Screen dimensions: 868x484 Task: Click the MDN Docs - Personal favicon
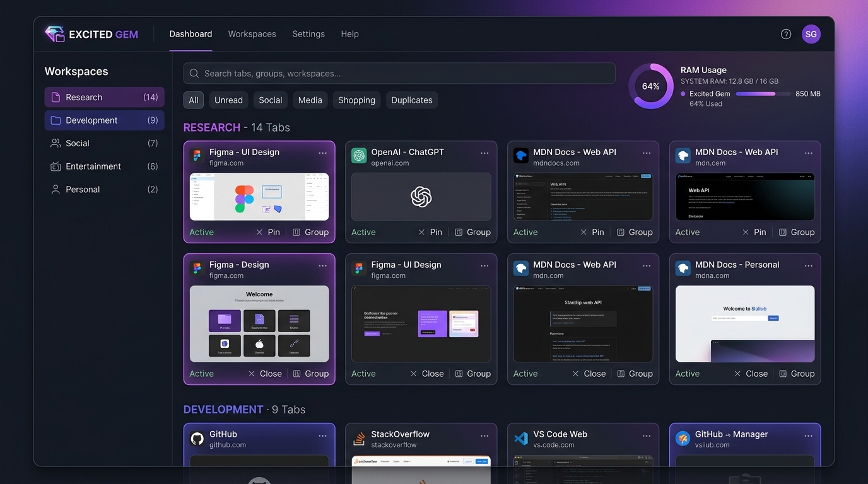(x=683, y=268)
